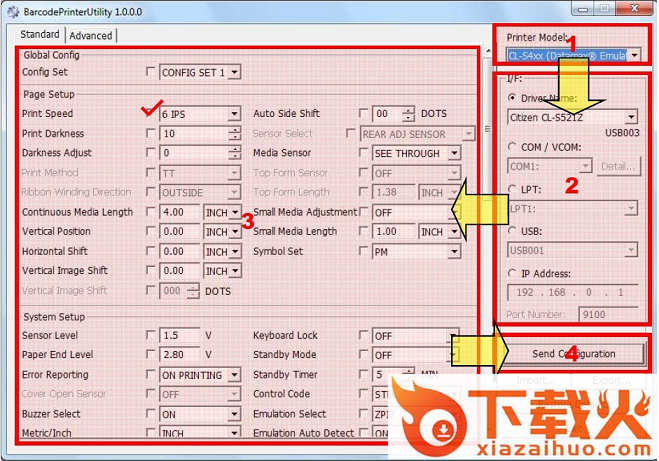The image size is (659, 461).
Task: Enable the Standby Timer checkbox
Action: pos(364,374)
